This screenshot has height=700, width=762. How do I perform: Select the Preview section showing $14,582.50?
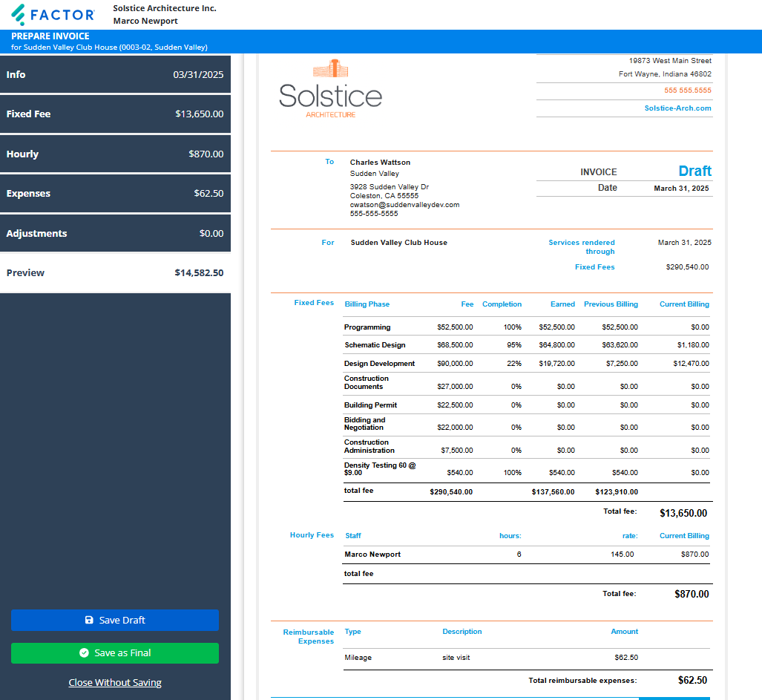point(115,272)
